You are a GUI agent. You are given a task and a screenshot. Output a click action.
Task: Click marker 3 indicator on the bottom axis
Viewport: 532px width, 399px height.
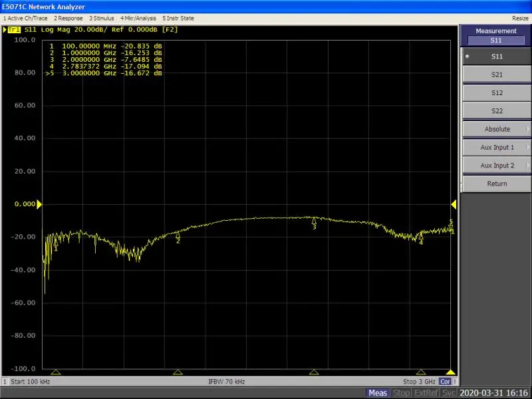tap(314, 372)
